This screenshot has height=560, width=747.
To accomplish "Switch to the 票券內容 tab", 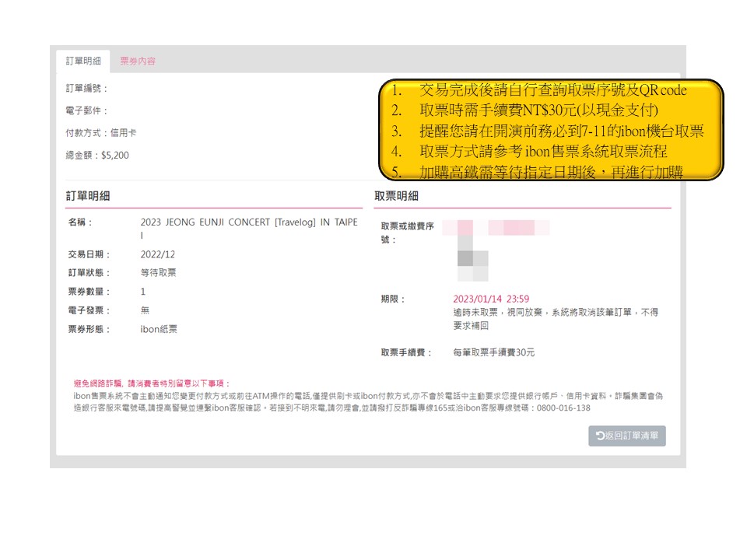I will coord(137,61).
